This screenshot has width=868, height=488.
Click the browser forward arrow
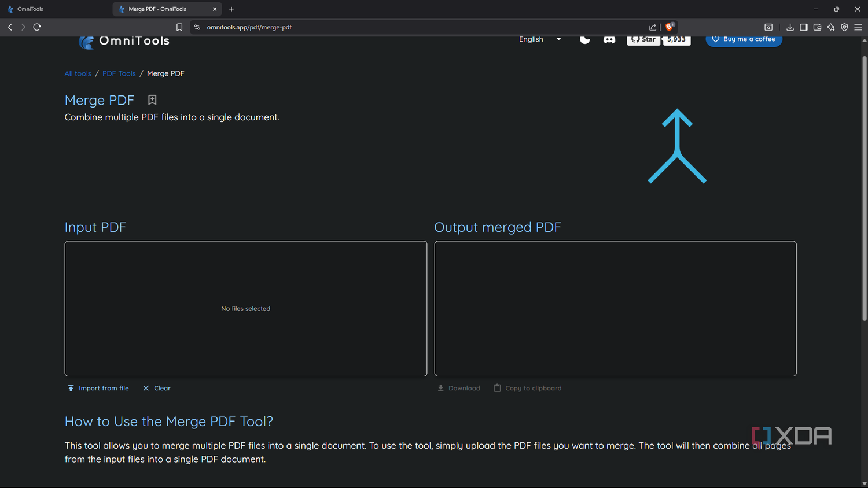click(23, 27)
